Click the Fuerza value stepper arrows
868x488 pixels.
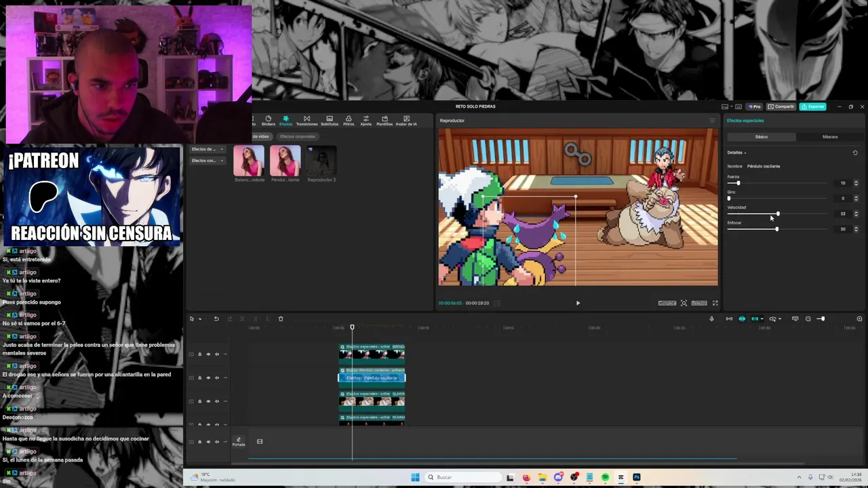pos(856,183)
